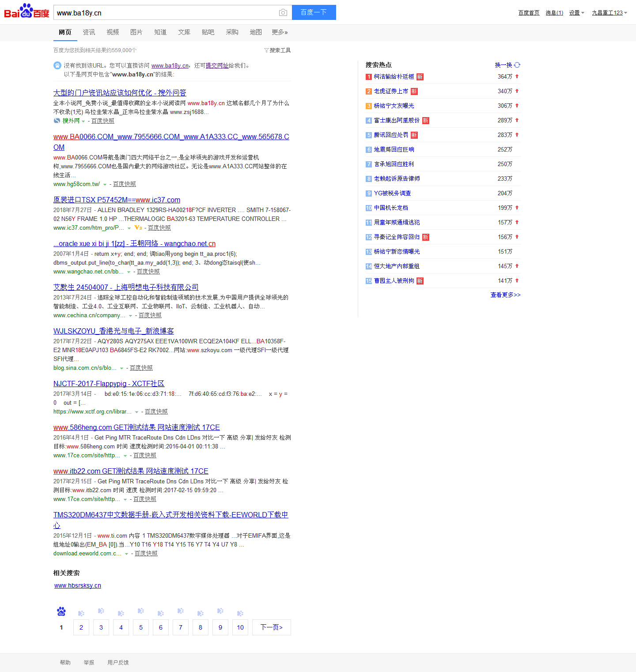Expand the 九昌重工123 account menu
This screenshot has height=672, width=636.
pyautogui.click(x=609, y=13)
